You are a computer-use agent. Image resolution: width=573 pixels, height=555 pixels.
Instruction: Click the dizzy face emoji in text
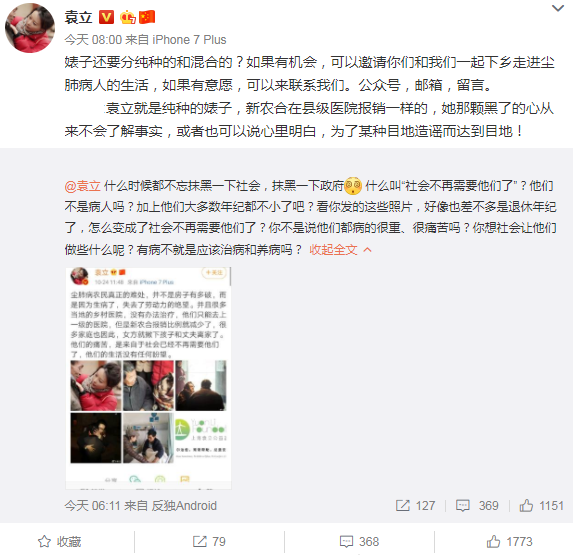(x=353, y=186)
